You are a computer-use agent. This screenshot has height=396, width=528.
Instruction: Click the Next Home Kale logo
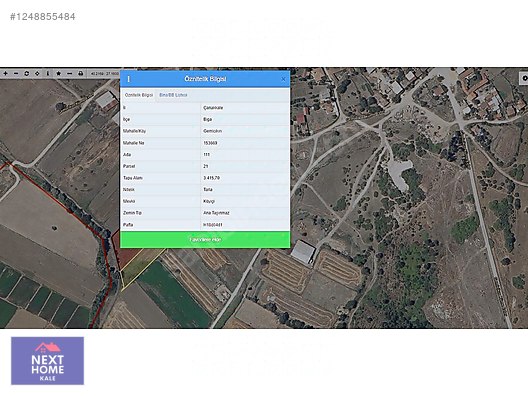tap(47, 361)
